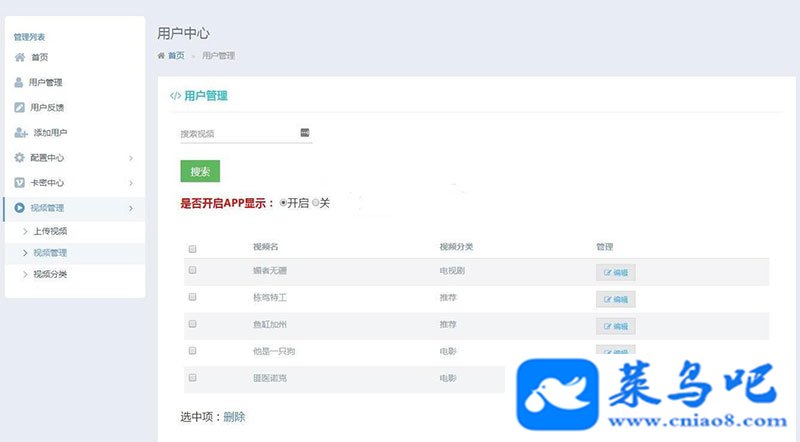The image size is (800, 442).
Task: Click the play icon beside 视频管理
Action: 19,208
